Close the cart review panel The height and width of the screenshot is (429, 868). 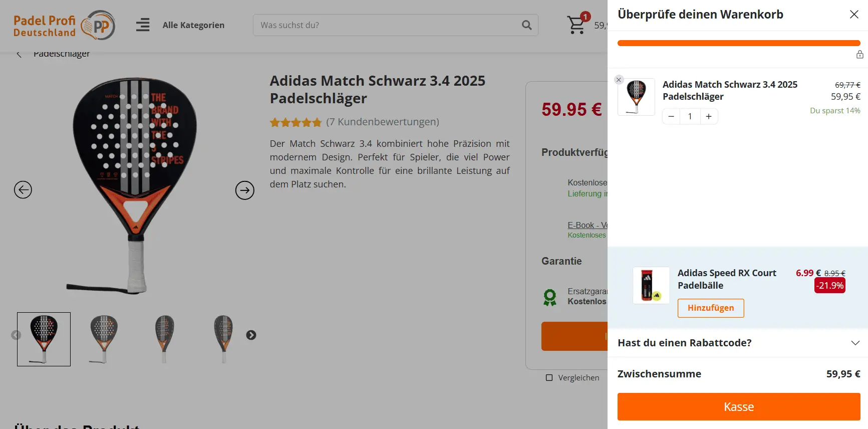(x=854, y=15)
